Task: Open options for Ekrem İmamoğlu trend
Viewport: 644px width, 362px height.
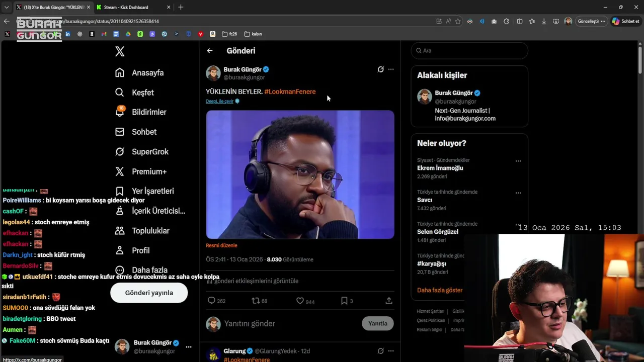Action: pos(518,161)
